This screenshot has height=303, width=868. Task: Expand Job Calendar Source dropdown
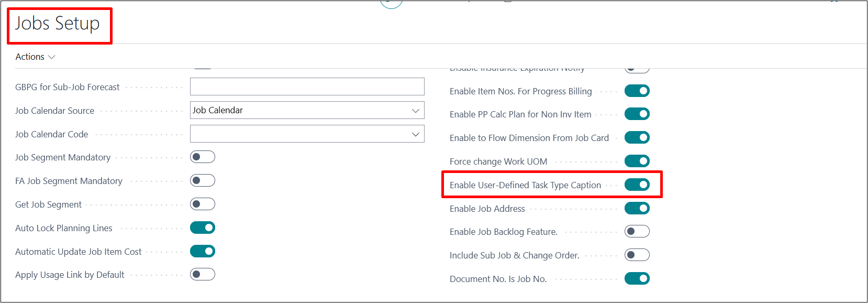pyautogui.click(x=415, y=111)
